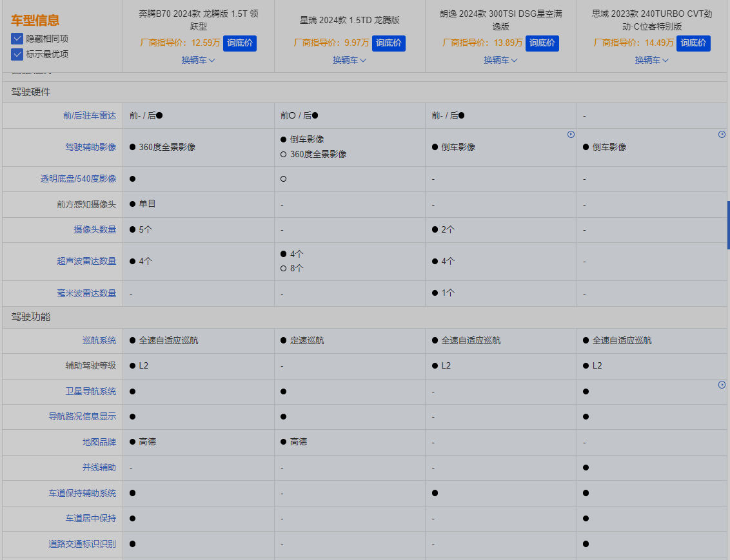Click 倒车影像 in the 朗逸 column
Screen dimensions: 730x560
(x=458, y=147)
